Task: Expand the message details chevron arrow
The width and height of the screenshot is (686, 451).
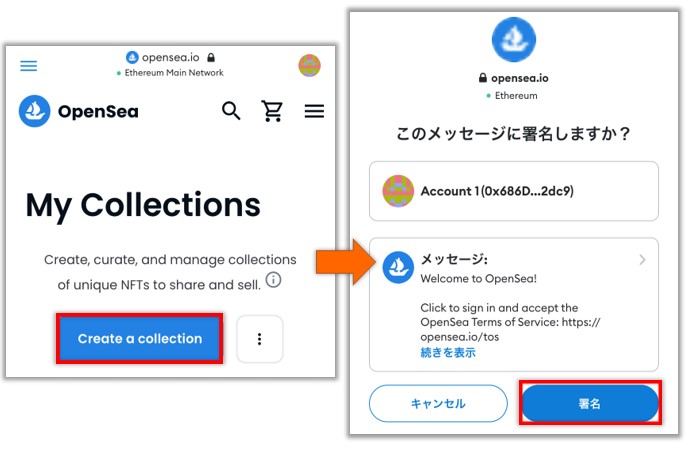Action: [642, 260]
